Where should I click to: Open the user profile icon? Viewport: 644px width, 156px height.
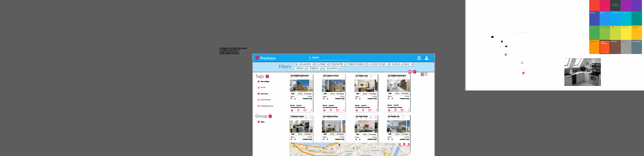(427, 58)
